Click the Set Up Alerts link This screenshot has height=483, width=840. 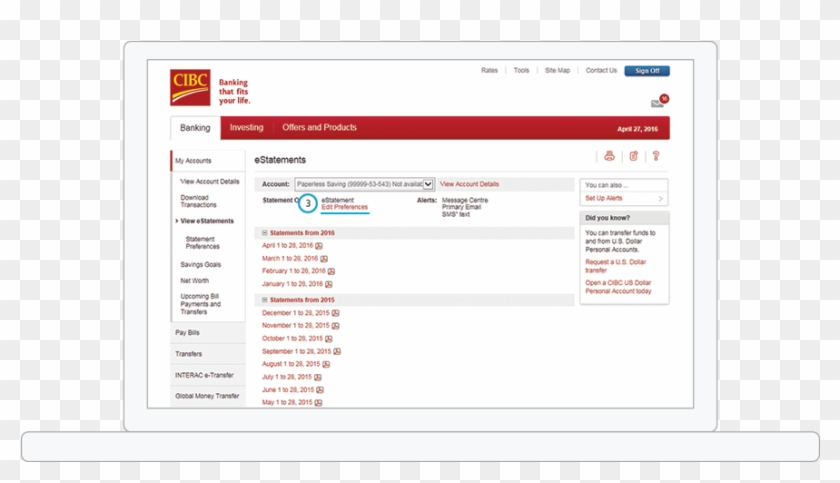[604, 198]
